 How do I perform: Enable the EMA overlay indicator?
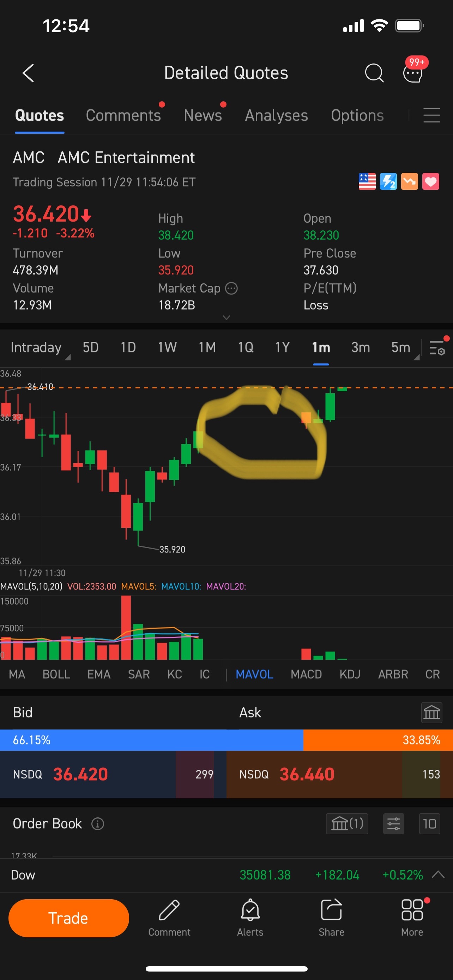click(x=99, y=674)
